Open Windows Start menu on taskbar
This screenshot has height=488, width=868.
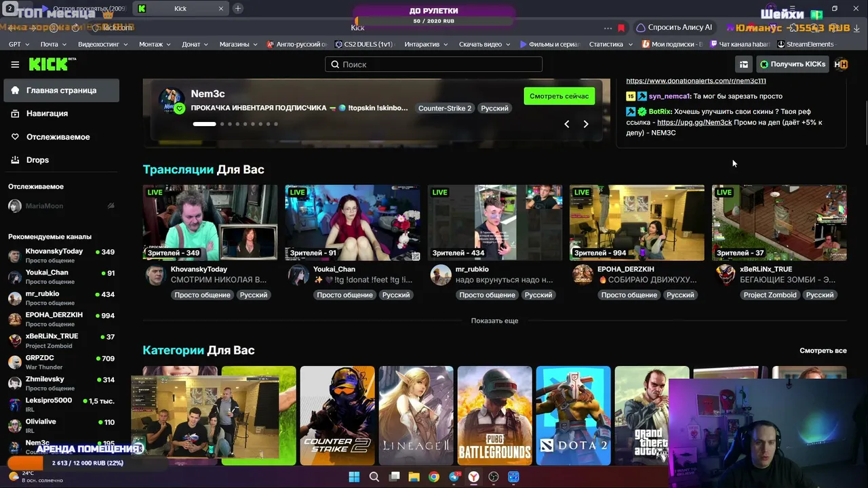354,476
